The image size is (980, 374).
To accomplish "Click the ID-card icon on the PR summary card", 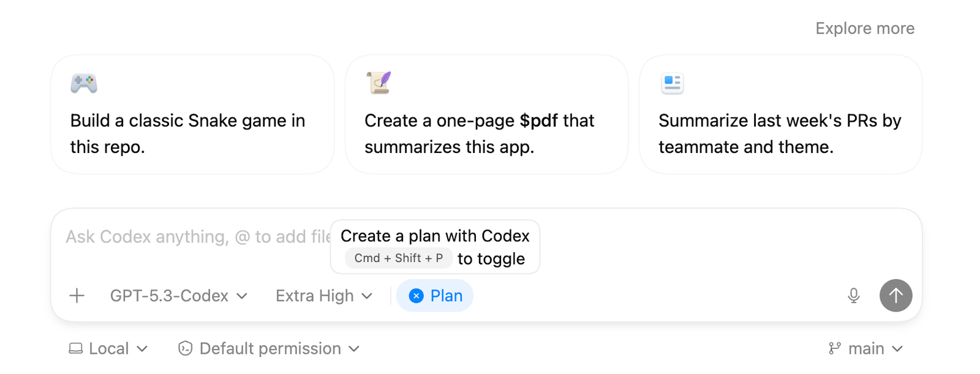I will pos(671,84).
